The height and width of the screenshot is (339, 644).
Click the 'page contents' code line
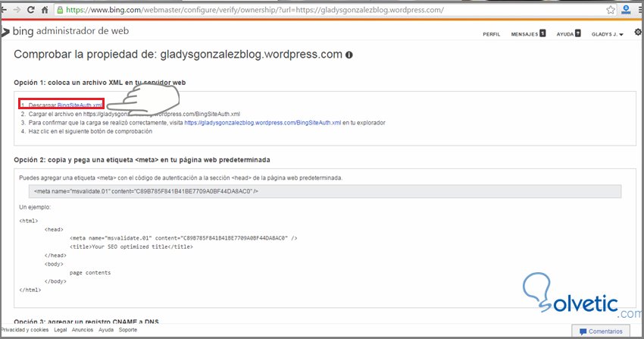(90, 273)
